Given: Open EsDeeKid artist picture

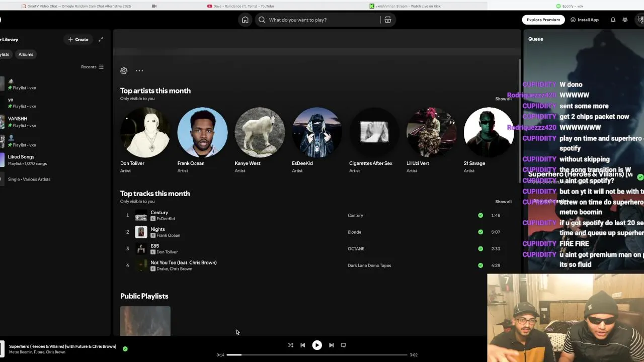Looking at the screenshot, I should coord(317,132).
